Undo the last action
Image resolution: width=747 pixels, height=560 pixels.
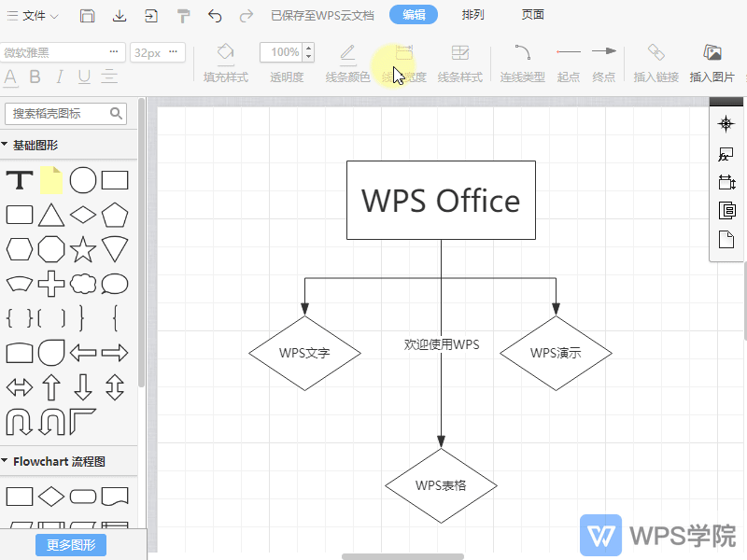click(215, 16)
